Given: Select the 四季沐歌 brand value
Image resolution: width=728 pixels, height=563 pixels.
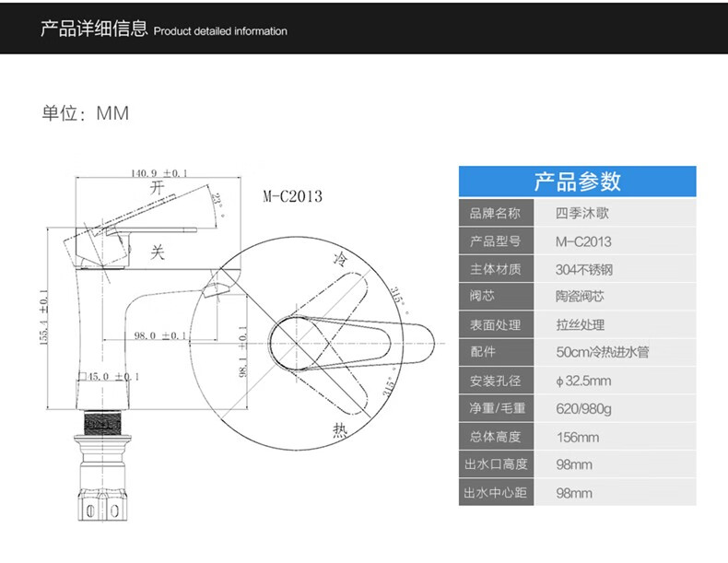Looking at the screenshot, I should coord(582,214).
